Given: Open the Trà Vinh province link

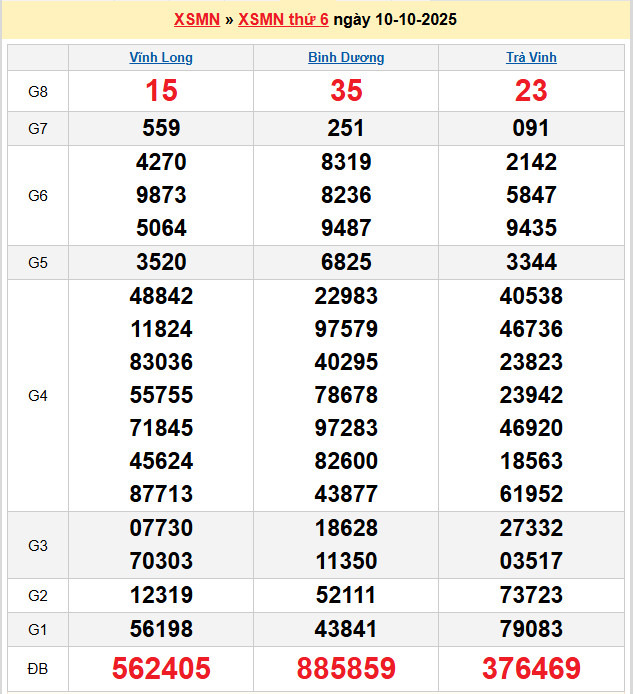Looking at the screenshot, I should (531, 58).
